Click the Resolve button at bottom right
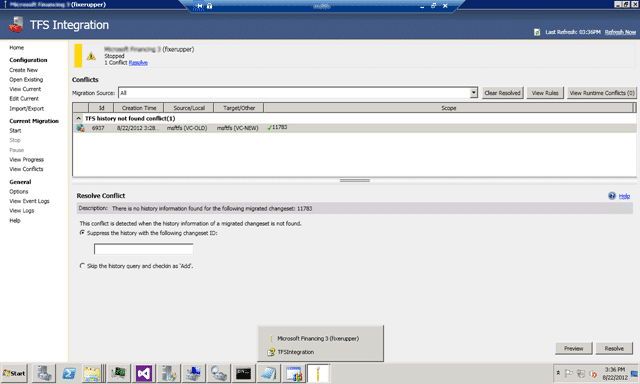The image size is (640, 384). [614, 348]
